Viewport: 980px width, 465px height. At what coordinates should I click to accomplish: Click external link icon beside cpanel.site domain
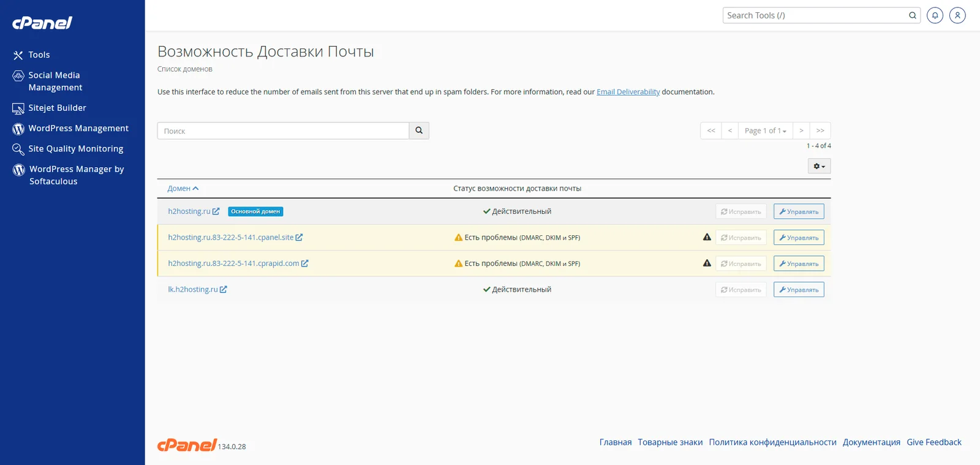pyautogui.click(x=299, y=237)
